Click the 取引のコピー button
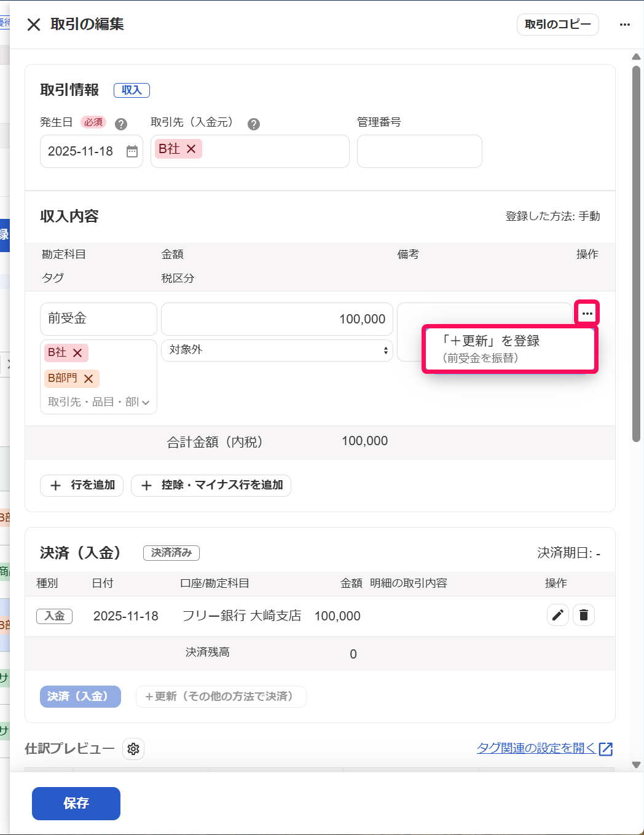Viewport: 644px width, 835px height. pyautogui.click(x=557, y=25)
